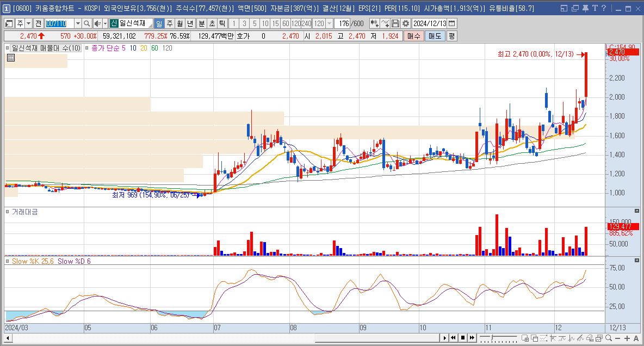This screenshot has width=644, height=346.
Task: Play chart replay forward
Action: pos(444,338)
